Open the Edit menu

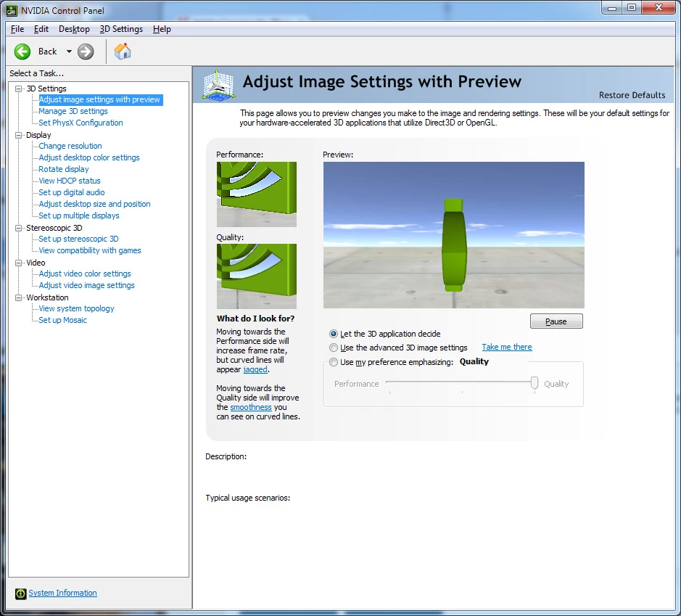(41, 29)
